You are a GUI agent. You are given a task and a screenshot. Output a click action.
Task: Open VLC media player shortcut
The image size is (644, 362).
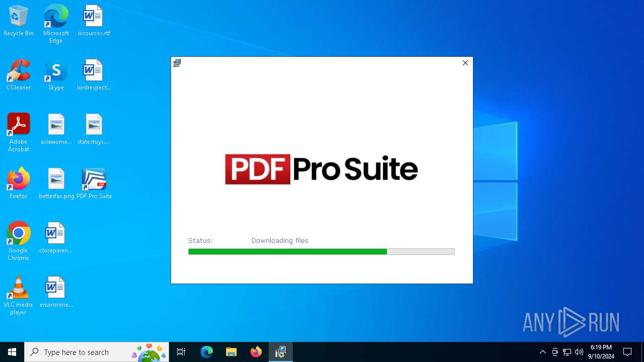point(19,296)
